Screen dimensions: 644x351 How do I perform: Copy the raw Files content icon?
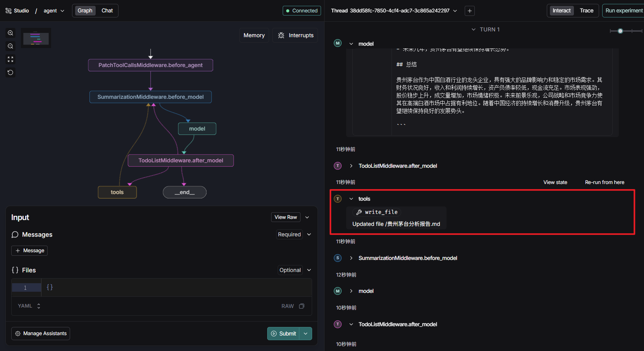click(x=302, y=306)
